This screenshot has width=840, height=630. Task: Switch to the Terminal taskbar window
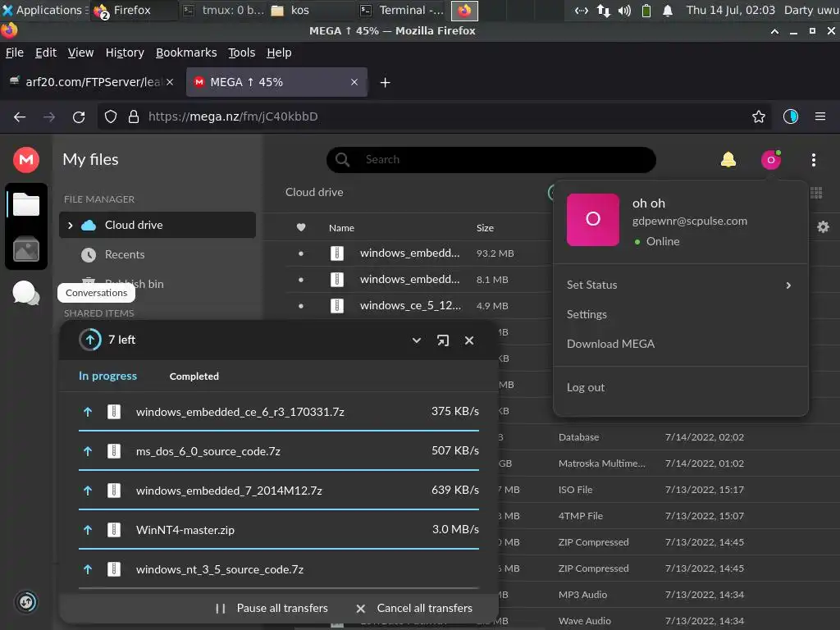pos(402,10)
